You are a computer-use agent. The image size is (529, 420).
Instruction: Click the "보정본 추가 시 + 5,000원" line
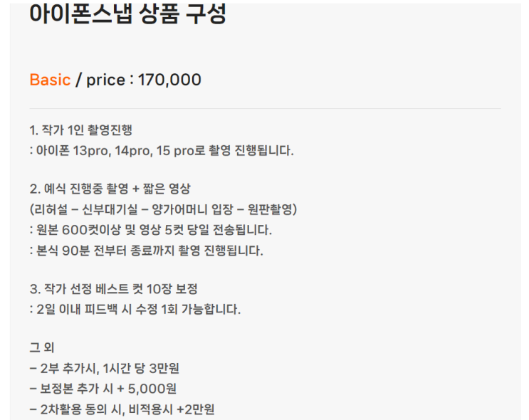click(103, 389)
